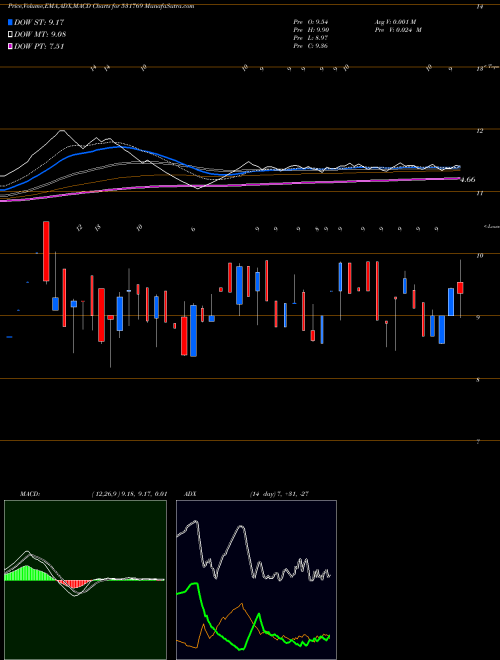Click the blue DOW ST legend swatch
Viewport: 500px width, 660px height.
coord(11,22)
